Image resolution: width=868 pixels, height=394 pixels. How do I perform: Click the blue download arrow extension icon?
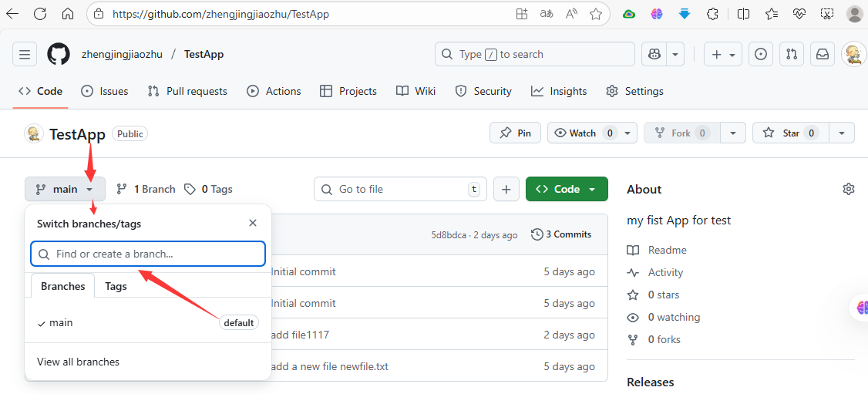pos(685,14)
